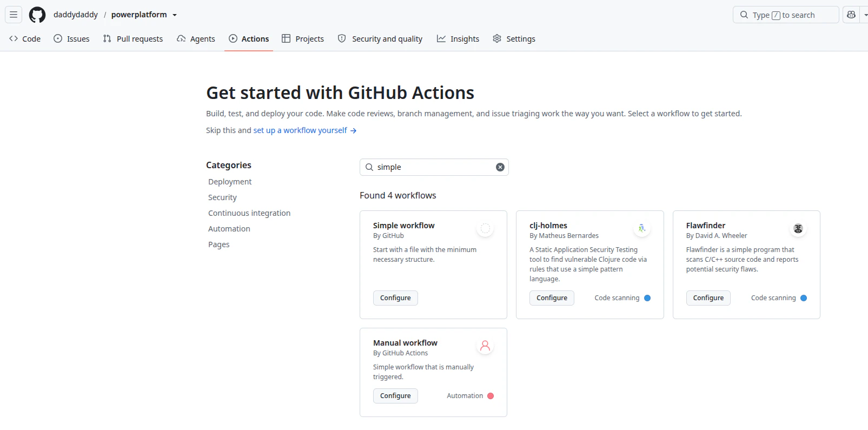
Task: Configure the Manual workflow
Action: 395,396
